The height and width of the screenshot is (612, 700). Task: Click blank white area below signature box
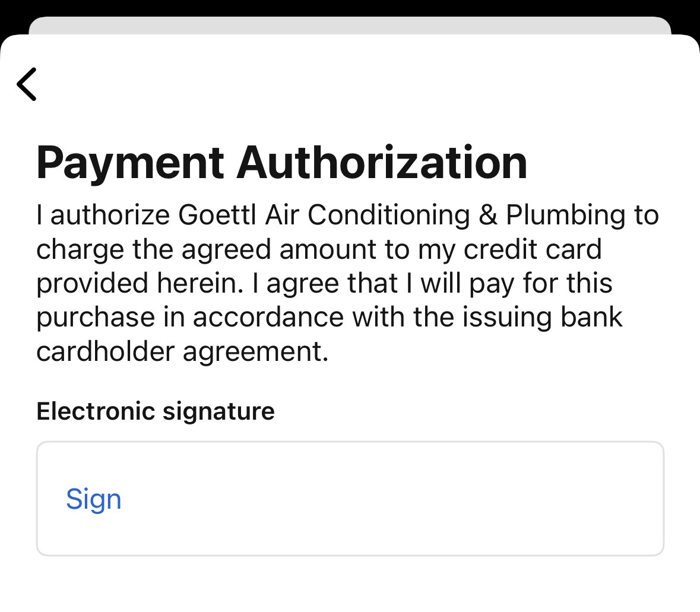[x=349, y=585]
